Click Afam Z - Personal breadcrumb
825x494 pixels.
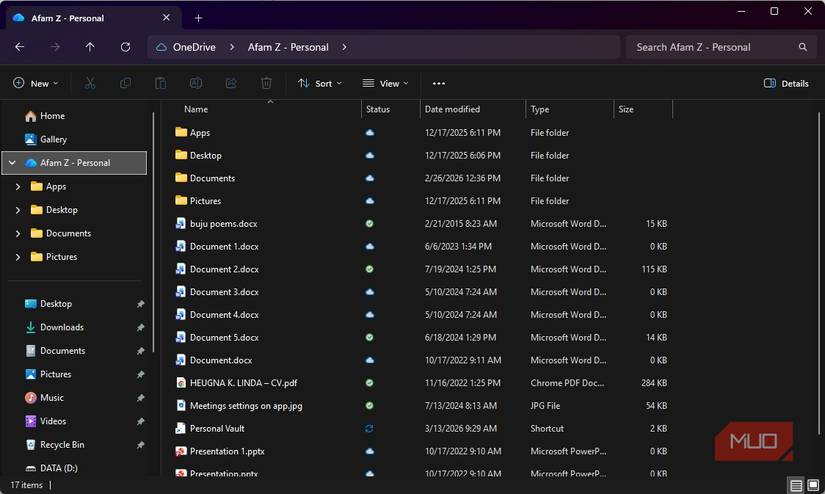(x=288, y=47)
